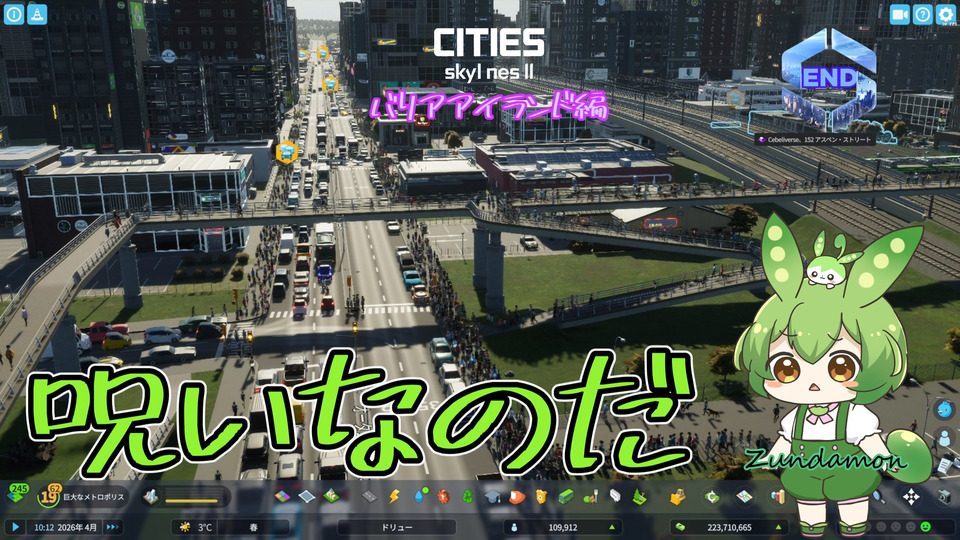
Task: Click the 245 expansion permits tile icon
Action: 18,495
